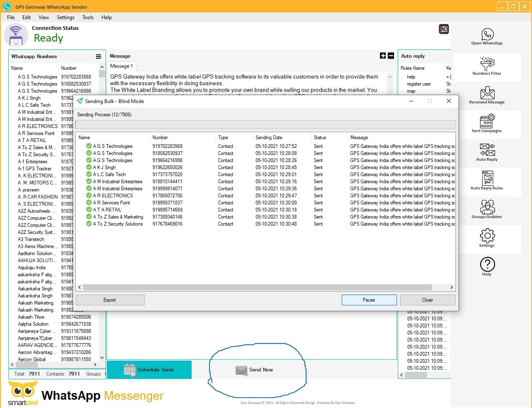Open the Settings menu in menu bar
The height and width of the screenshot is (408, 532).
pos(66,17)
